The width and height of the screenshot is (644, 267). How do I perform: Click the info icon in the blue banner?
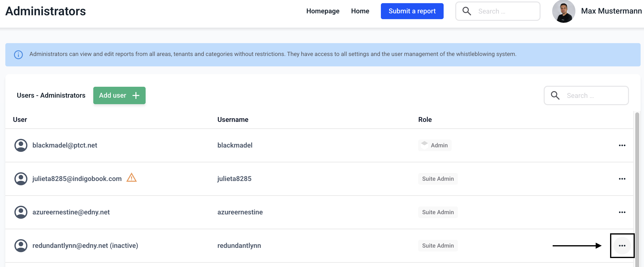coord(18,54)
